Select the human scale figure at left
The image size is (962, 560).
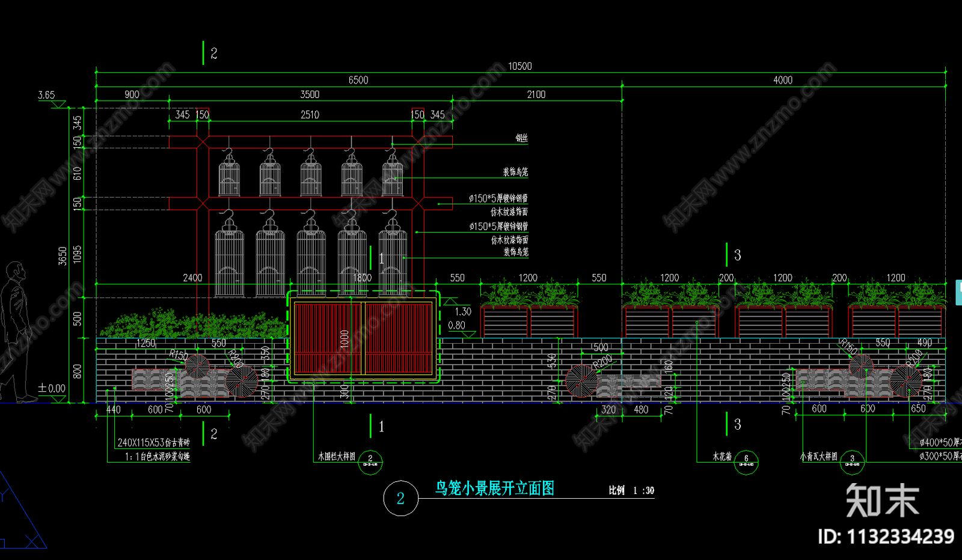click(x=15, y=332)
